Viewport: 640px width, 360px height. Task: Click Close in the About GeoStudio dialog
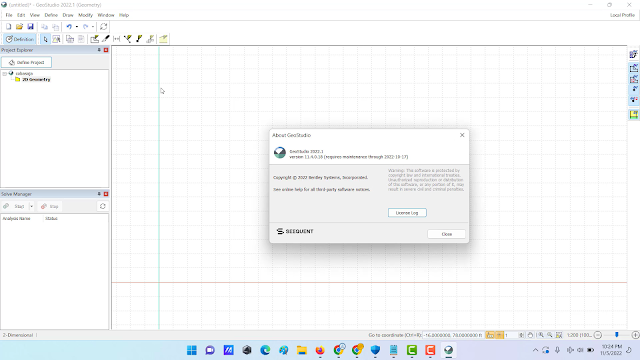(x=447, y=234)
